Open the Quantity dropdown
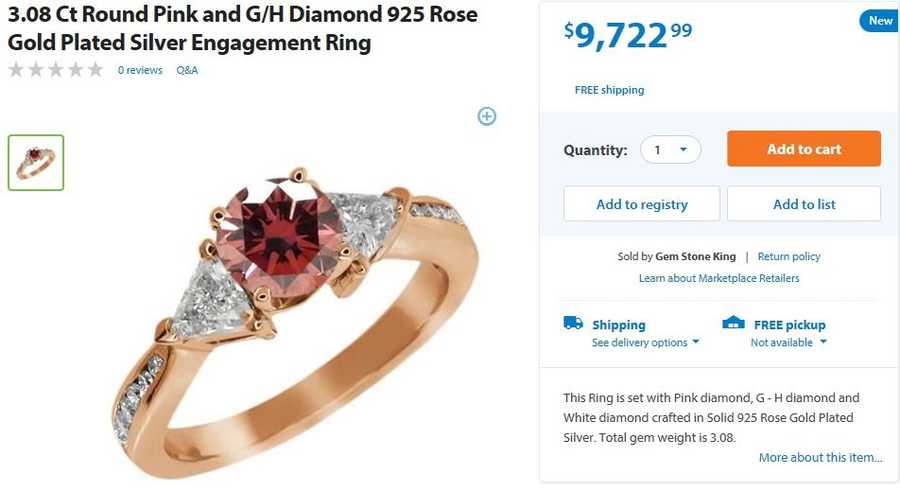Viewport: 900px width, 492px height. coord(670,150)
